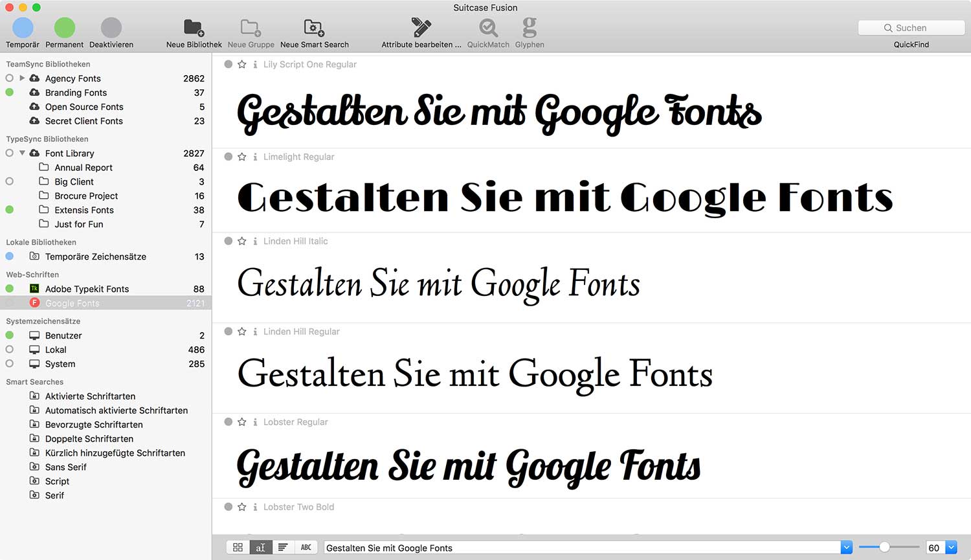Toggle activation circle for Extensis Fonts
This screenshot has height=560, width=971.
click(x=10, y=210)
